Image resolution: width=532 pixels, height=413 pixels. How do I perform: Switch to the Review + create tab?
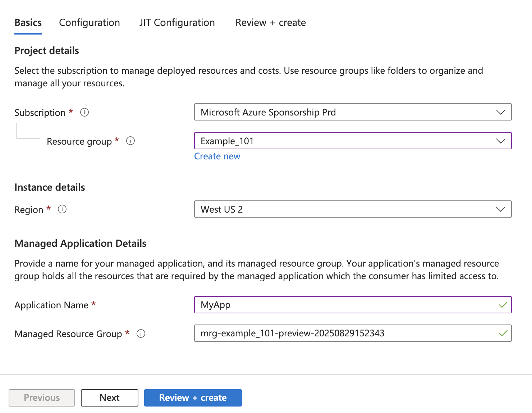click(x=271, y=22)
